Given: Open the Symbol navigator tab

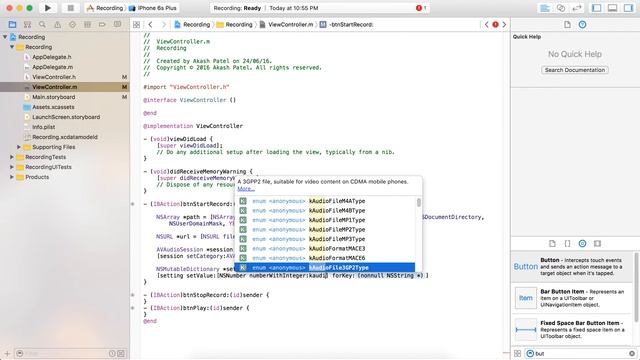Looking at the screenshot, I should pyautogui.click(x=27, y=24).
